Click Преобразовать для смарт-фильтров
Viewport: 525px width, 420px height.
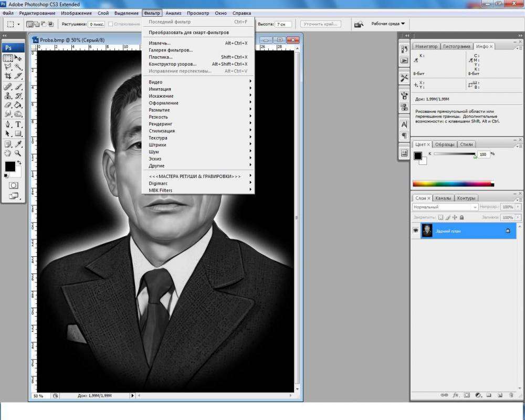tap(188, 33)
